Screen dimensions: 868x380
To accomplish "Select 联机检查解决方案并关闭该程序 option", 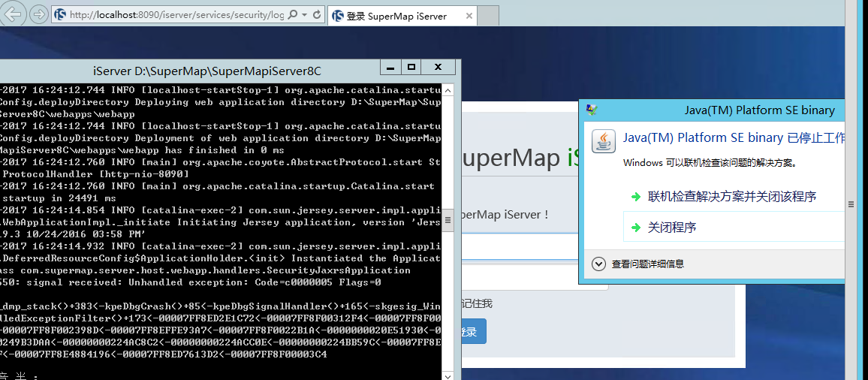I will [732, 197].
